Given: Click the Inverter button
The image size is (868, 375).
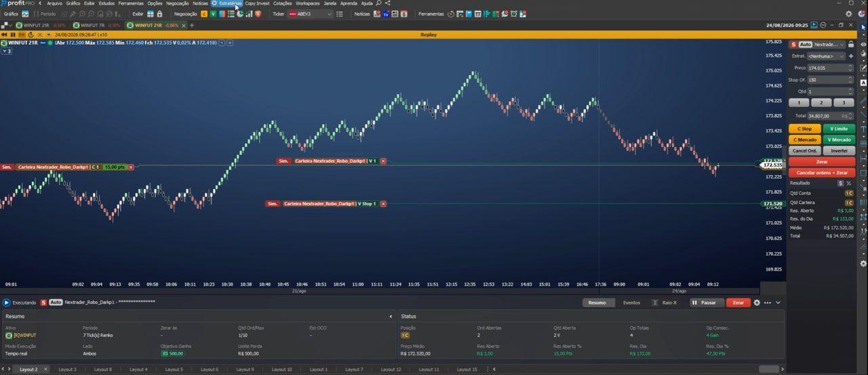Looking at the screenshot, I should pyautogui.click(x=839, y=151).
